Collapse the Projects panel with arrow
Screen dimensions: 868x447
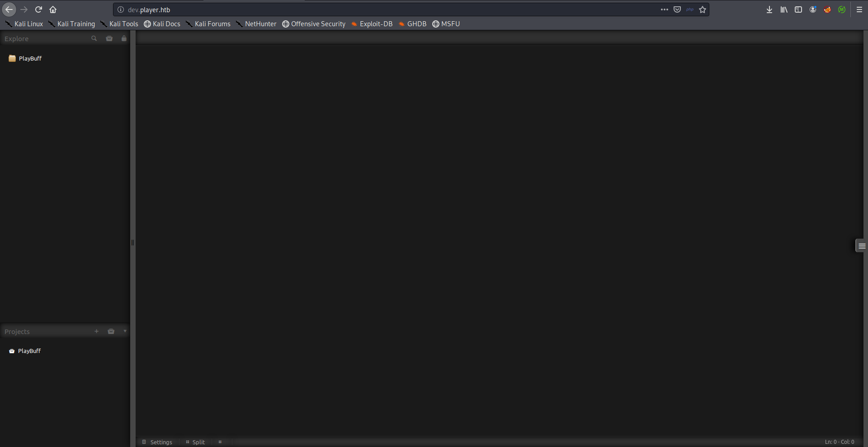click(x=125, y=331)
